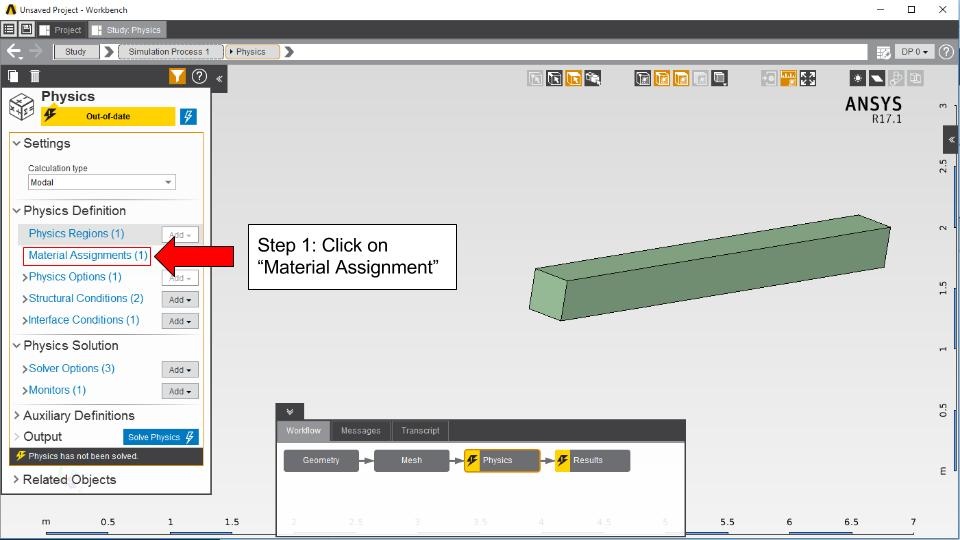Open Add dropdown for Interface Conditions
Image resolution: width=960 pixels, height=540 pixels.
(180, 321)
